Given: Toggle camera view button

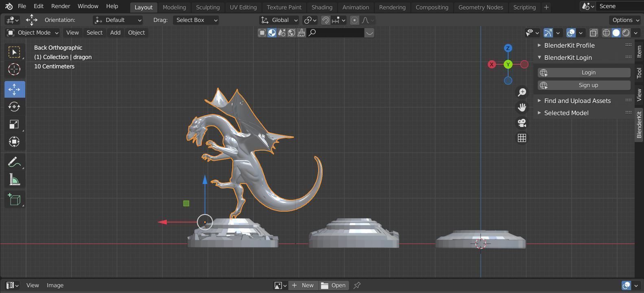Looking at the screenshot, I should [522, 123].
